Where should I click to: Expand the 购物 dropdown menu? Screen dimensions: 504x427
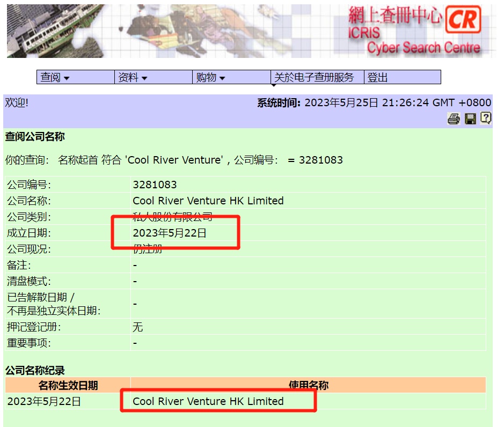tap(231, 77)
